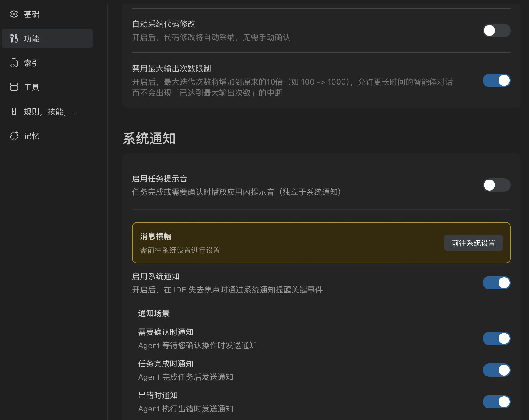Disable the 禁用最大输出次数限制 toggle

coord(497,80)
